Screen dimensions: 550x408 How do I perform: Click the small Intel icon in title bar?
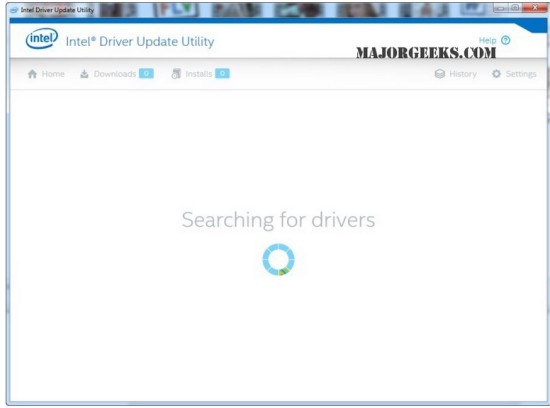pos(14,10)
